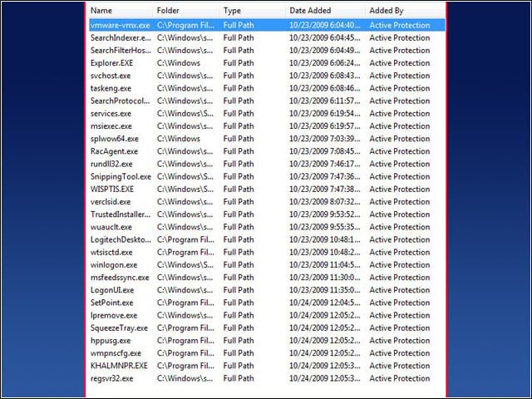
Task: Select wmpnscfg.exe entry
Action: 267,352
